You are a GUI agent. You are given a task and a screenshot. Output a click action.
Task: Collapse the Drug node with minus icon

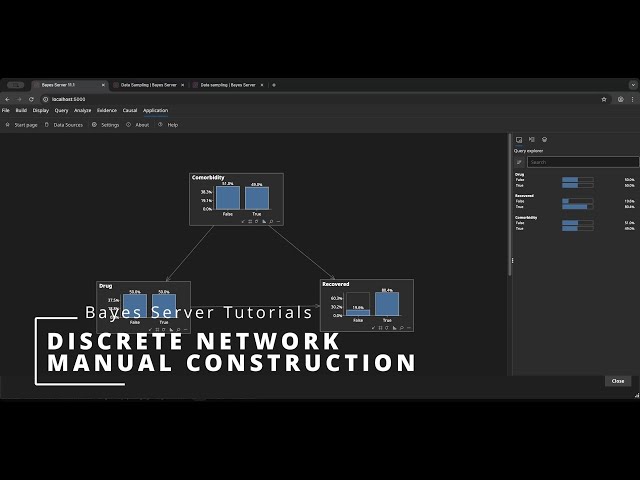[186, 330]
